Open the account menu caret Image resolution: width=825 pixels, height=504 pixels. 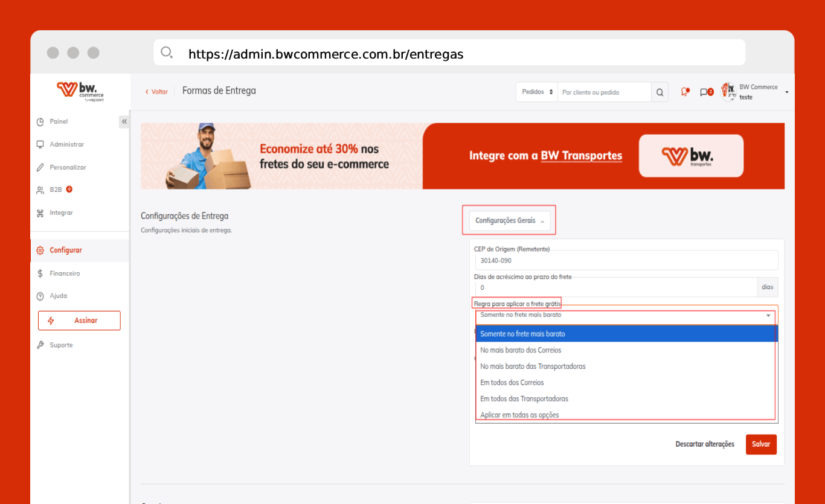coord(787,92)
